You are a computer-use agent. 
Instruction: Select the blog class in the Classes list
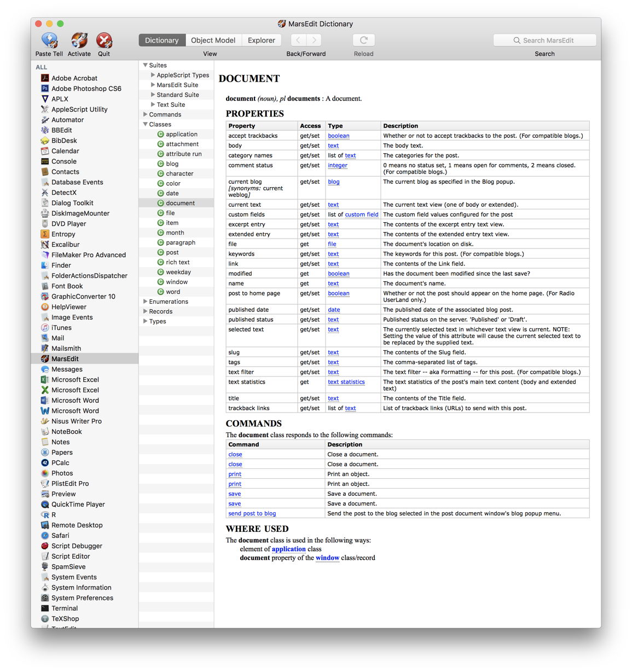172,164
